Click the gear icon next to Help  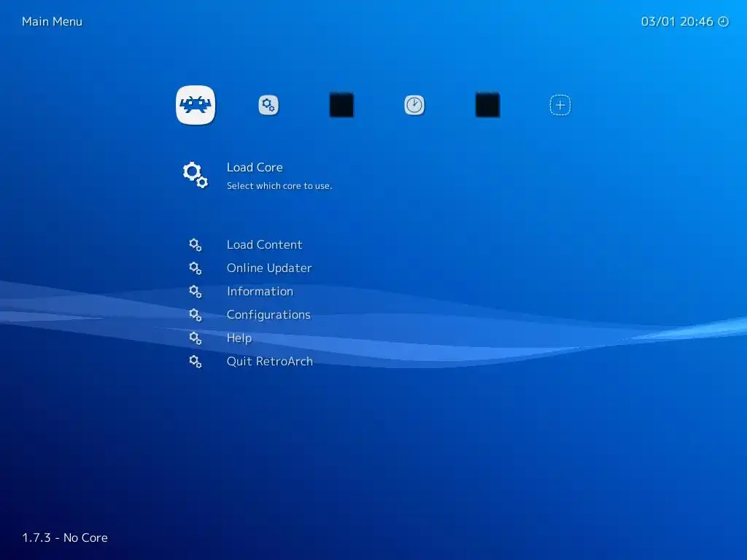[196, 338]
